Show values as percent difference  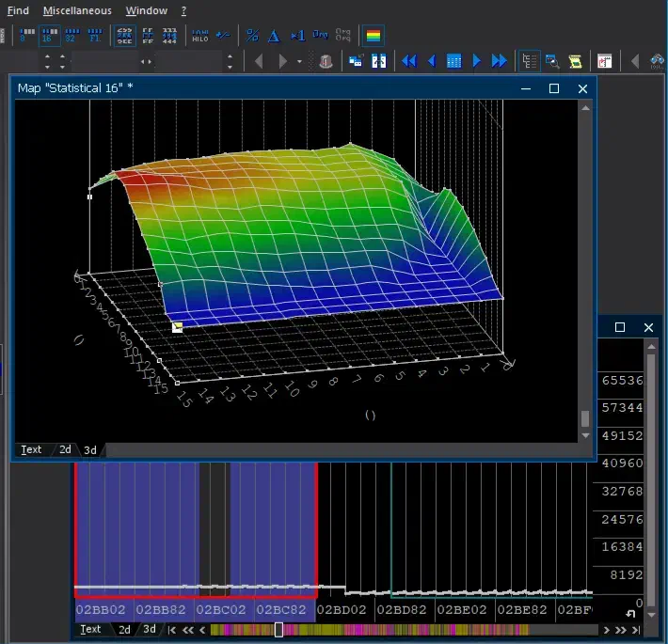pos(252,36)
